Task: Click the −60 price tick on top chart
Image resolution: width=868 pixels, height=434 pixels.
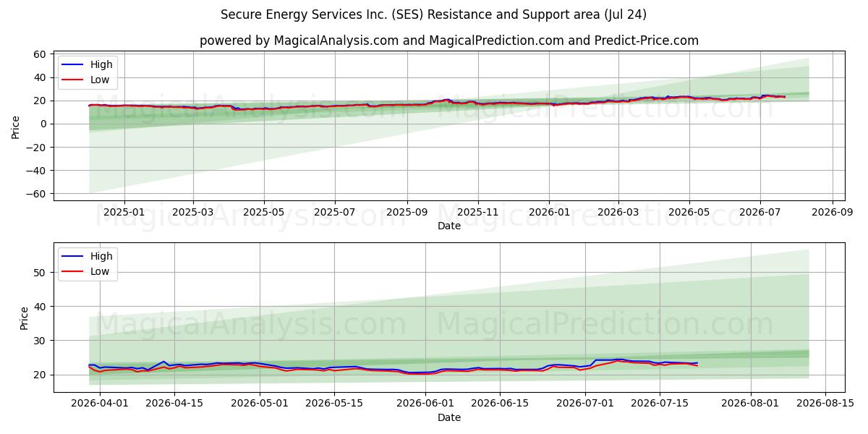Action: click(x=36, y=194)
